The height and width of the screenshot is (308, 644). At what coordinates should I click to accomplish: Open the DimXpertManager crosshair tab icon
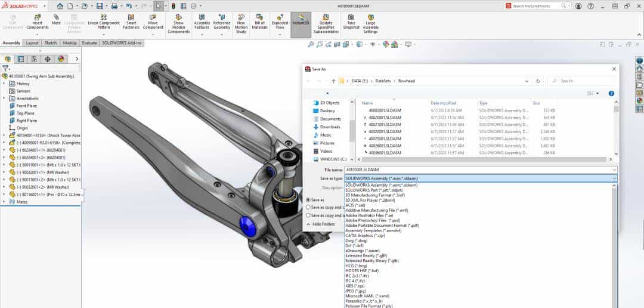[x=48, y=59]
